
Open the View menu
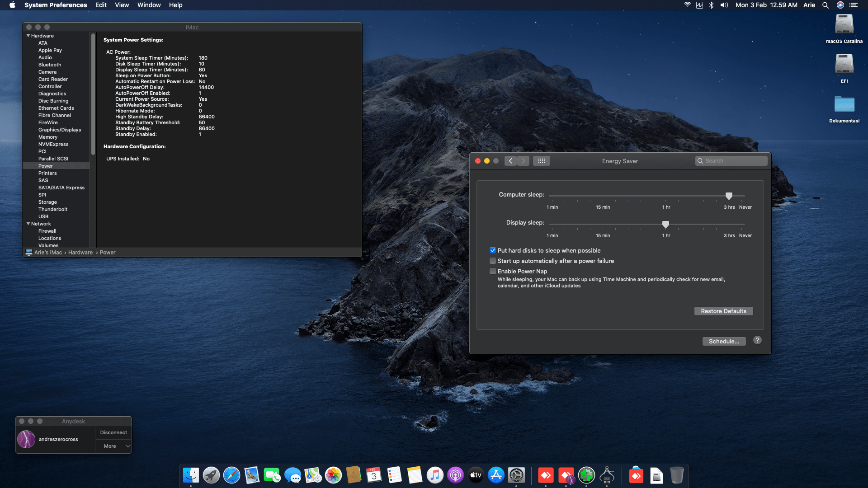coord(122,5)
